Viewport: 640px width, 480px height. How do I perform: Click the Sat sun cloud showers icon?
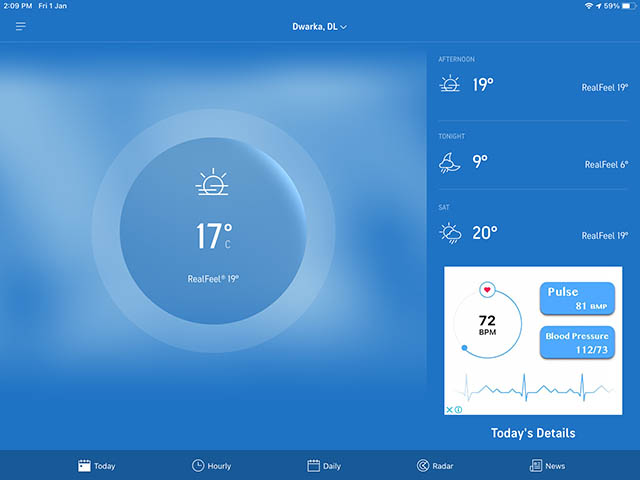click(x=450, y=233)
